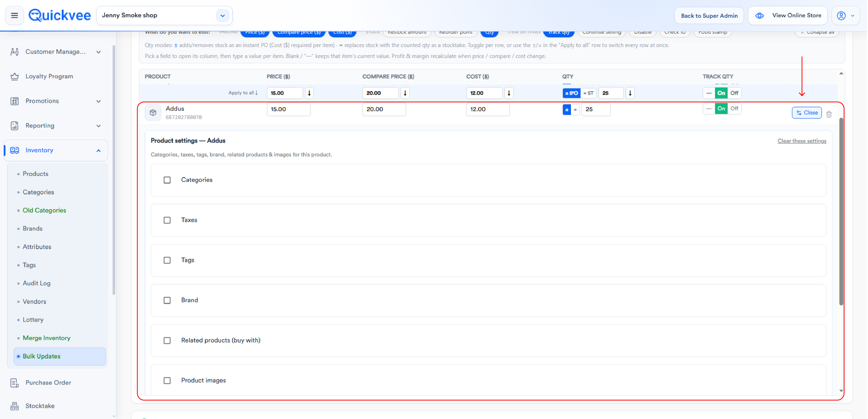The width and height of the screenshot is (868, 419).
Task: Apply qty 25 to all arrow
Action: pyautogui.click(x=630, y=93)
